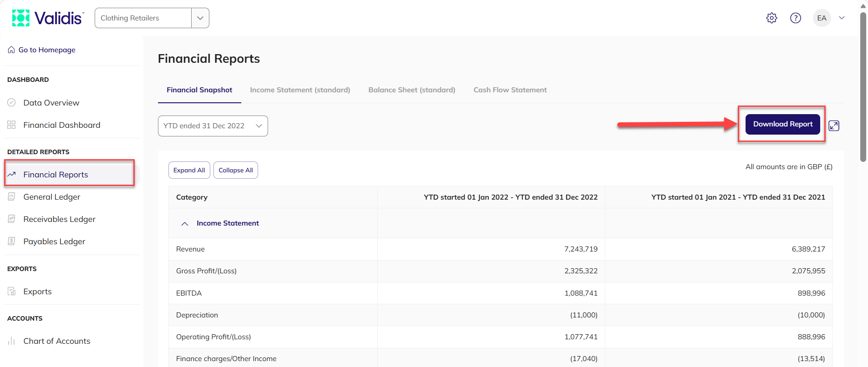Open Exports in the sidebar
This screenshot has width=868, height=367.
[x=37, y=292]
